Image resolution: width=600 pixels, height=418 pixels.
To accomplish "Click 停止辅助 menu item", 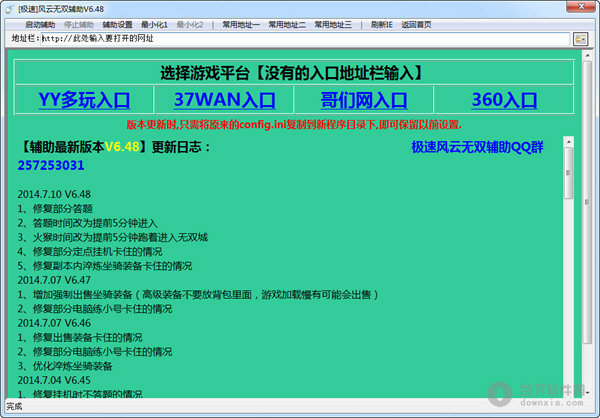I will click(79, 25).
